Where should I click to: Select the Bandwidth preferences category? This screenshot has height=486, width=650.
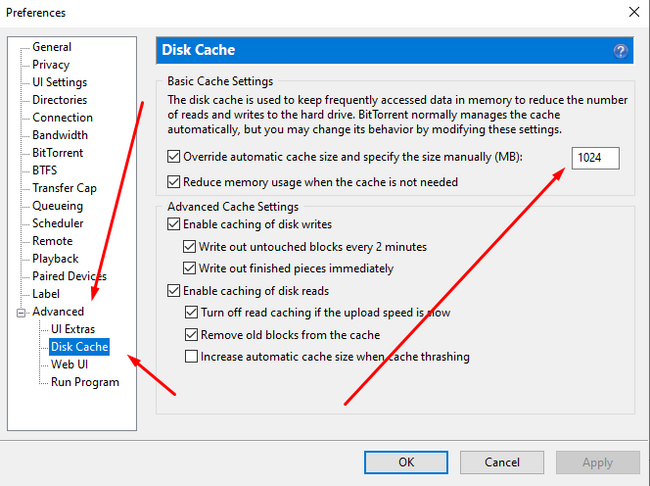tap(60, 135)
